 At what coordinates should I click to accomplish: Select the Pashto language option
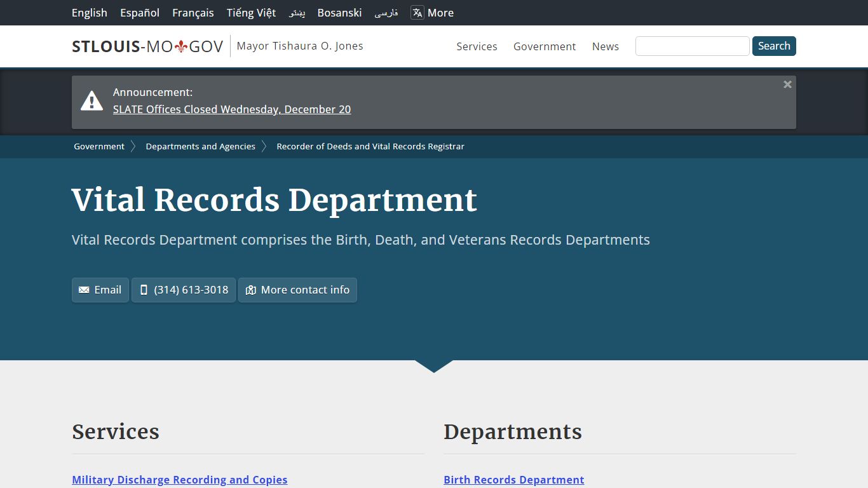coord(297,13)
